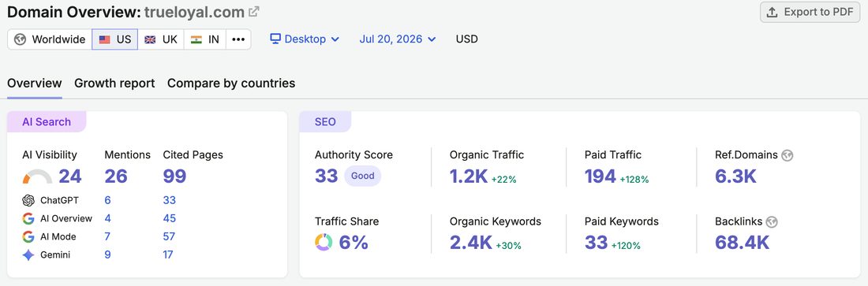The height and width of the screenshot is (286, 868).
Task: Click the Export to PDF button
Action: click(x=810, y=12)
